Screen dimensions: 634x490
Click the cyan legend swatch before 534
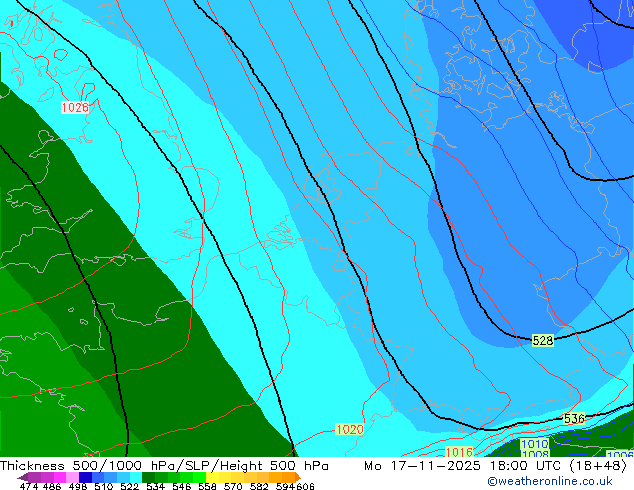[136, 477]
